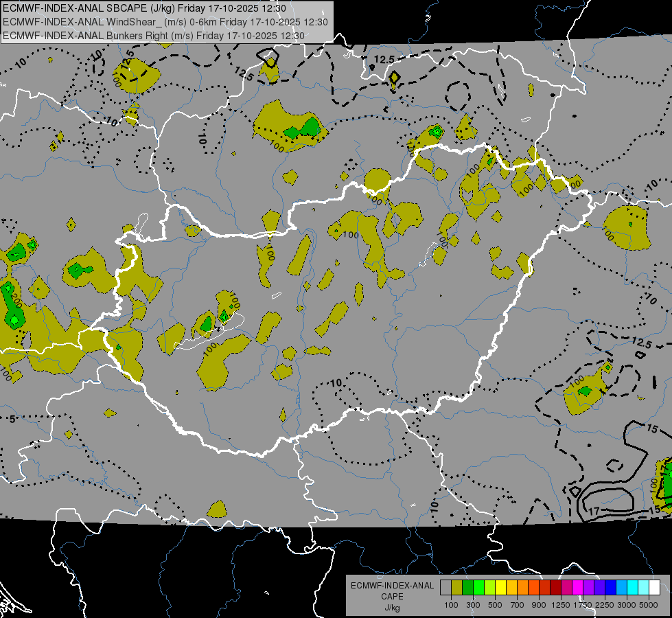Click the ECMWF-INDEX-ANAL legend title
This screenshot has width=672, height=618.
coord(392,586)
